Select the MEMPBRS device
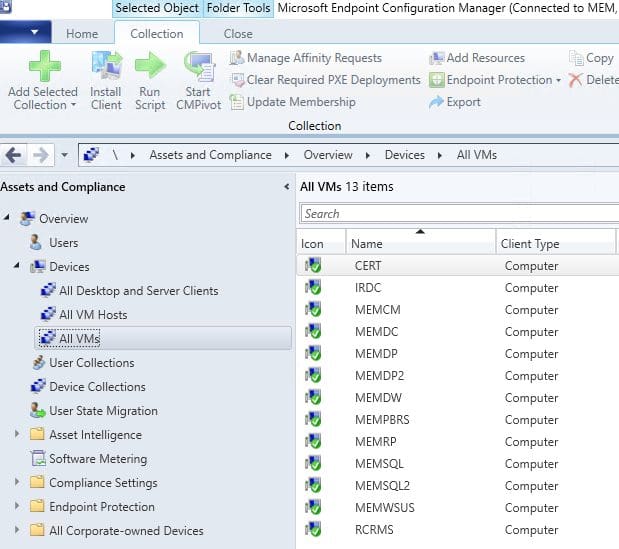 tap(458, 420)
